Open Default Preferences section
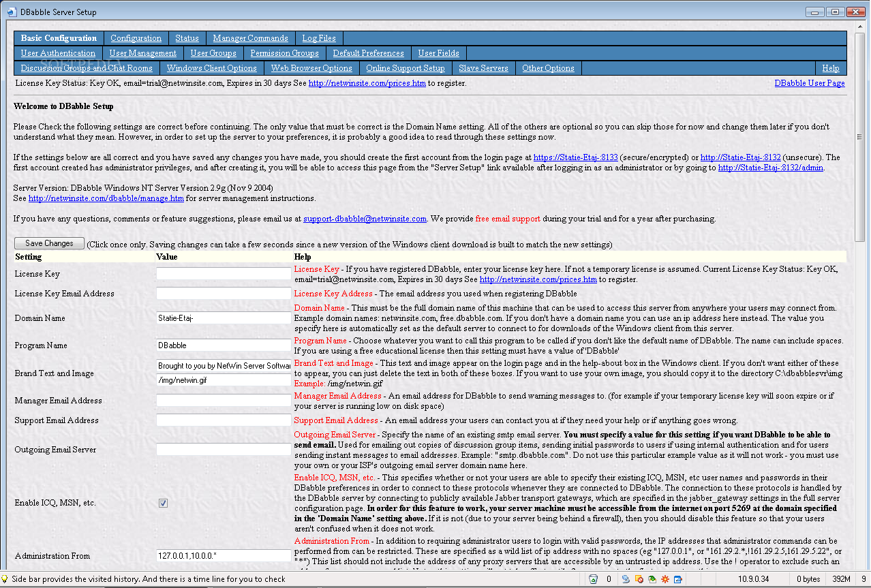The image size is (871, 588). tap(368, 53)
